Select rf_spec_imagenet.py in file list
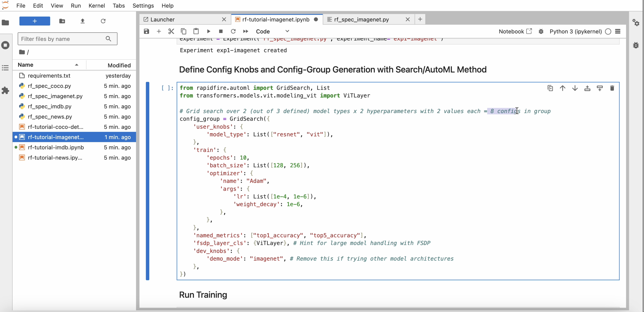This screenshot has height=312, width=644. (x=75, y=96)
